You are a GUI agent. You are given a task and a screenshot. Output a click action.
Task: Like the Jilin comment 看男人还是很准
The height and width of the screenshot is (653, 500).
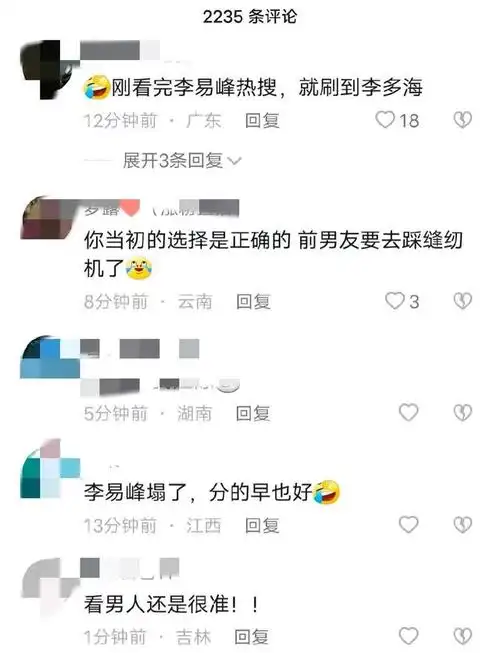(x=408, y=636)
